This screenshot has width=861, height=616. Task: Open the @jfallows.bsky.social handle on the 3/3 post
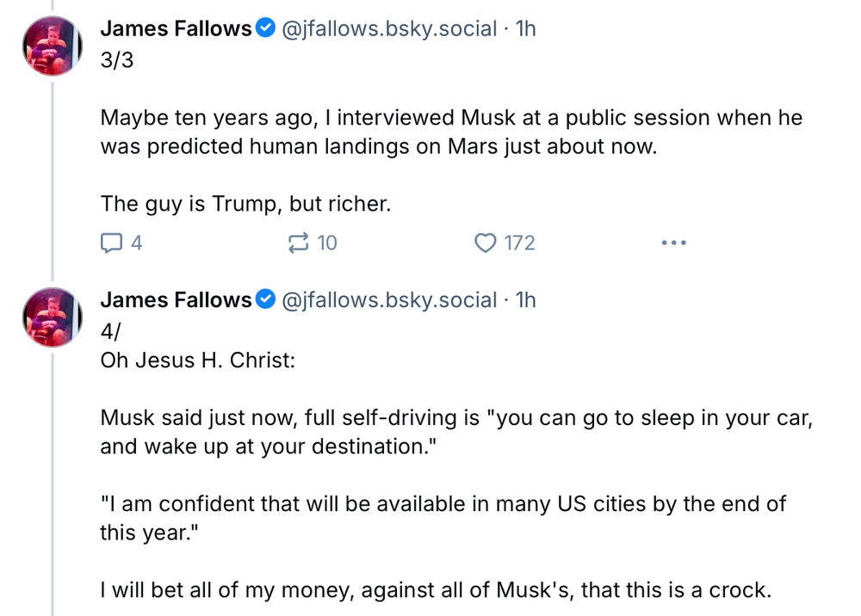point(389,28)
